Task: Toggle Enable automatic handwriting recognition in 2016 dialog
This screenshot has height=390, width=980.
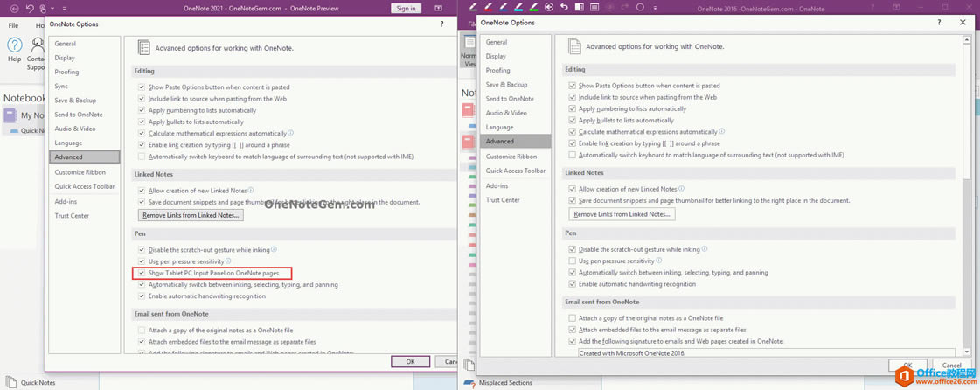Action: coord(572,283)
